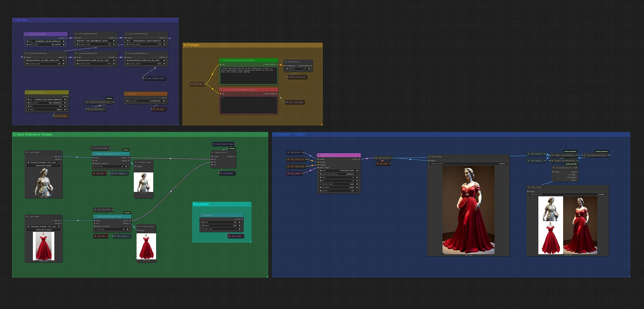644x309 pixels.
Task: Select the '1) Models' group title
Action: tap(20, 20)
